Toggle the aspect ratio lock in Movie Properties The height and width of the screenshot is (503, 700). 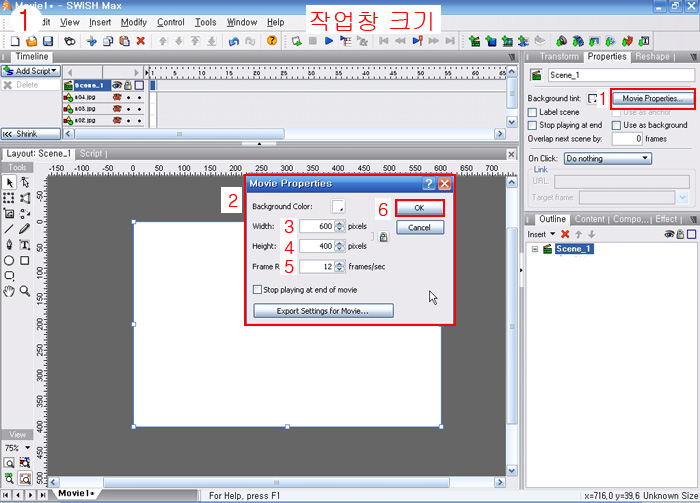click(383, 237)
